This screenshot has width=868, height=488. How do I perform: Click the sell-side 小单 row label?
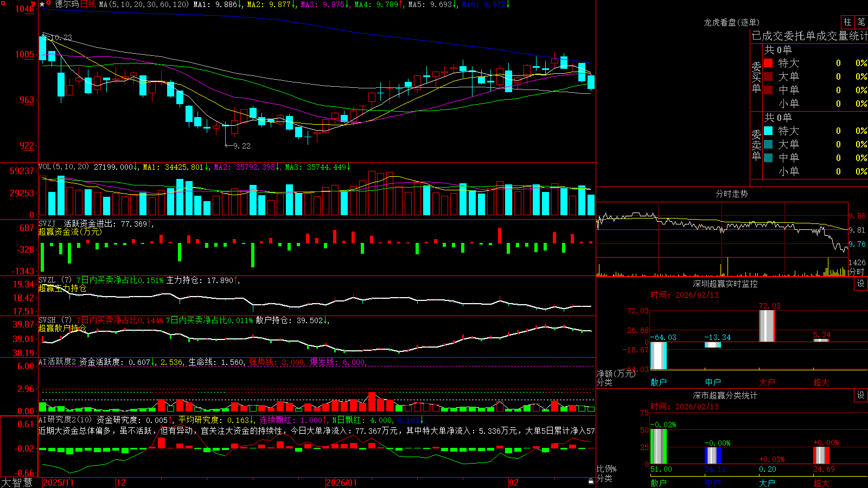[789, 171]
